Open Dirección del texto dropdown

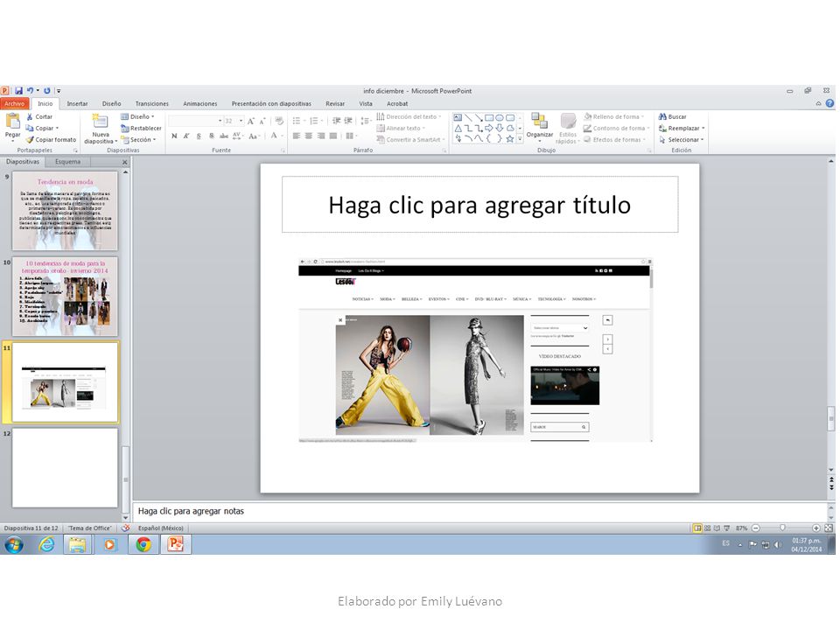(409, 116)
